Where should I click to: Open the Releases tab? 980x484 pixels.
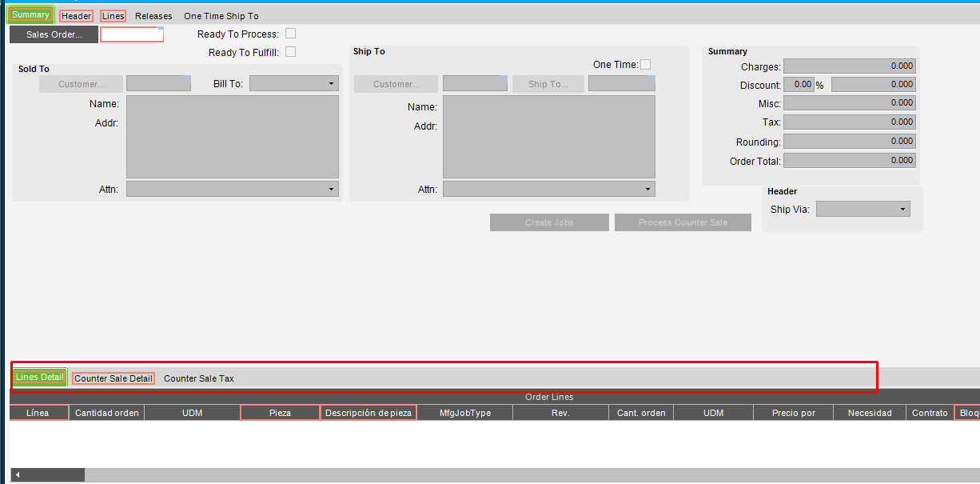click(x=153, y=16)
